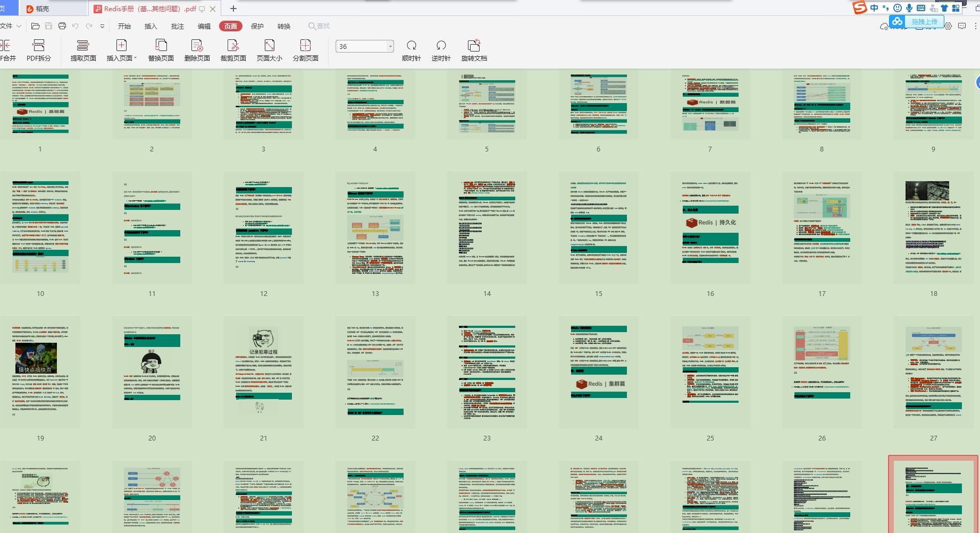Screen dimensions: 980x533
Task: Select page 1 thumbnail
Action: coord(40,104)
